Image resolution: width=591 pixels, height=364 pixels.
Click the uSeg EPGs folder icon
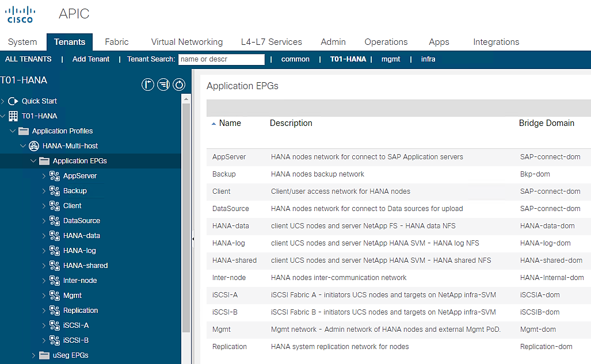[44, 355]
